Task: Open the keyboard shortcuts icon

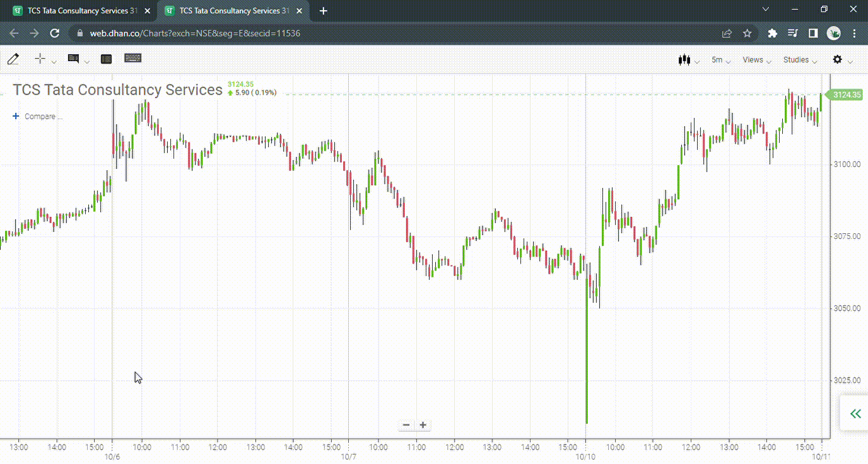Action: click(132, 59)
